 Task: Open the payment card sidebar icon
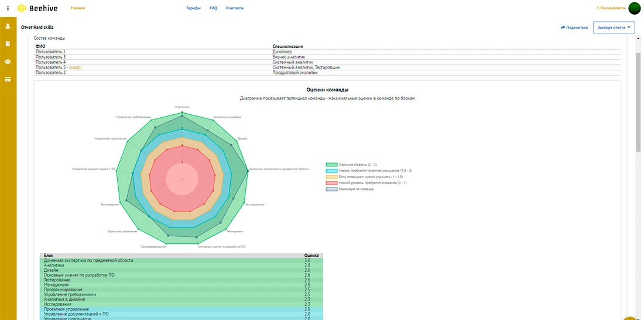tap(8, 79)
